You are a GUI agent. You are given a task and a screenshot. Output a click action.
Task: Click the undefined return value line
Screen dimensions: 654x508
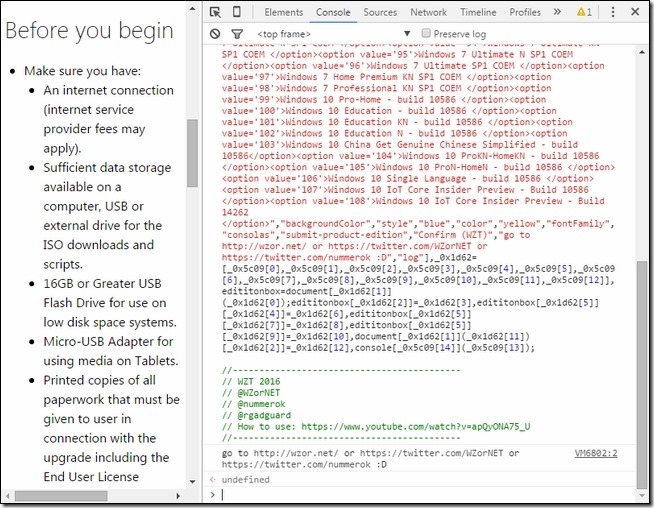point(246,480)
